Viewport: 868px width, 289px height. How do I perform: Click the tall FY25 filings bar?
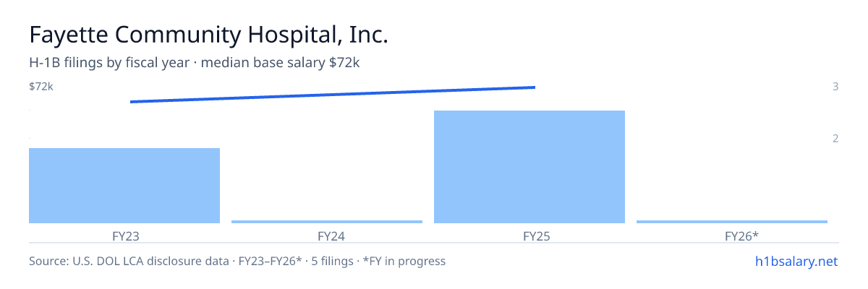click(529, 167)
